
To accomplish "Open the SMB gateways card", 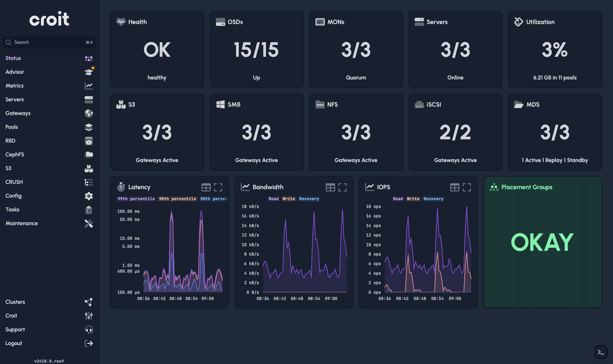I will click(x=257, y=132).
